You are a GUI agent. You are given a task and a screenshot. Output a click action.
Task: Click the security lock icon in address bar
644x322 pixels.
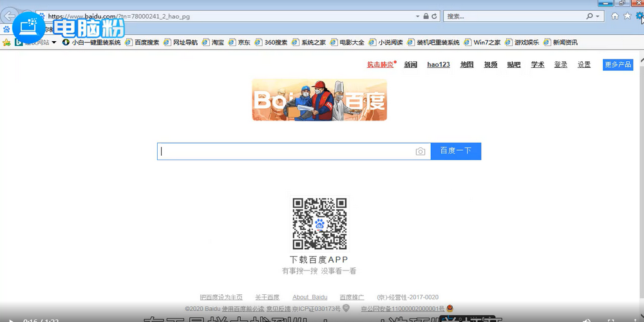[x=426, y=17]
